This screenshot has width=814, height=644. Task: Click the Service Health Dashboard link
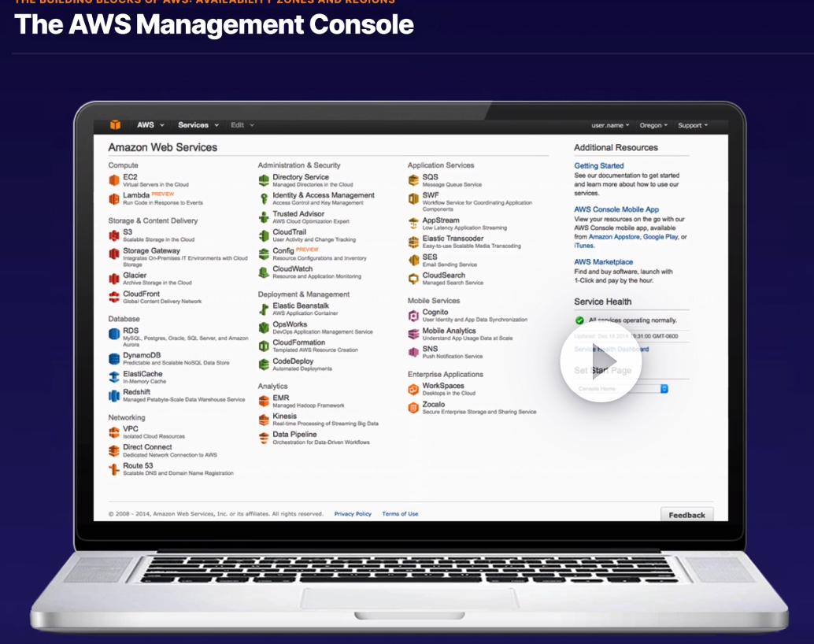tap(612, 349)
